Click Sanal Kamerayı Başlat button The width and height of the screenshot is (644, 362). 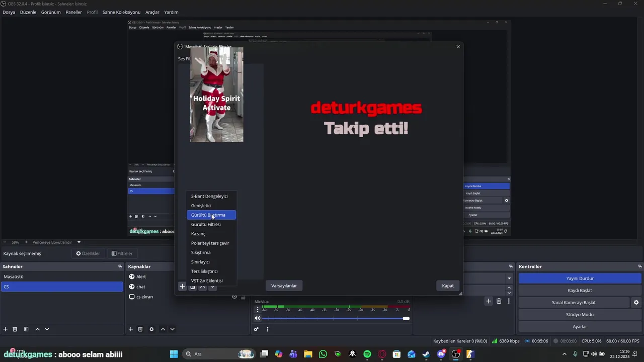pos(574,303)
